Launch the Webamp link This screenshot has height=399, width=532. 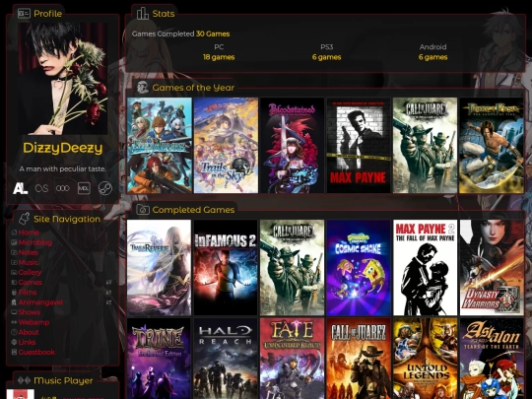[33, 322]
